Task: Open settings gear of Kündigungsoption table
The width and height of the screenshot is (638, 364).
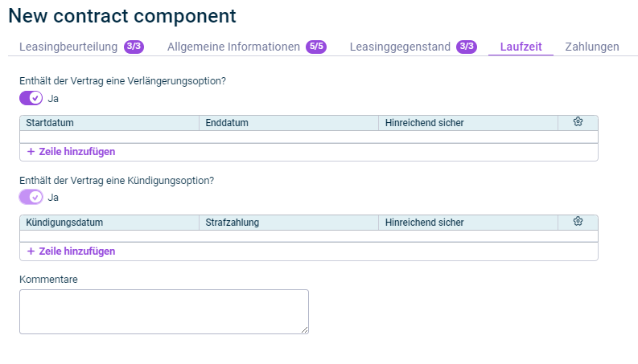Action: click(578, 222)
